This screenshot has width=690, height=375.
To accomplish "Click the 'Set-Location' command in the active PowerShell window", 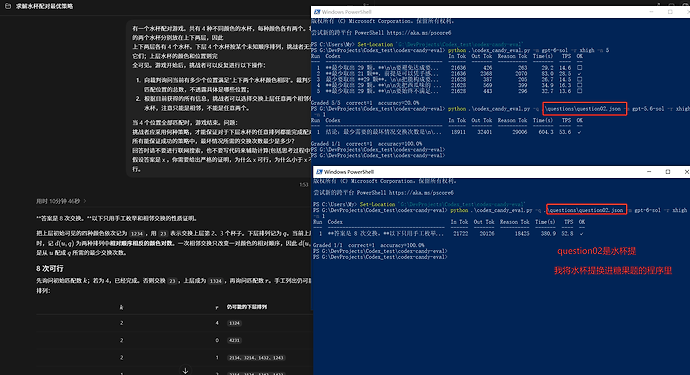I will (377, 204).
